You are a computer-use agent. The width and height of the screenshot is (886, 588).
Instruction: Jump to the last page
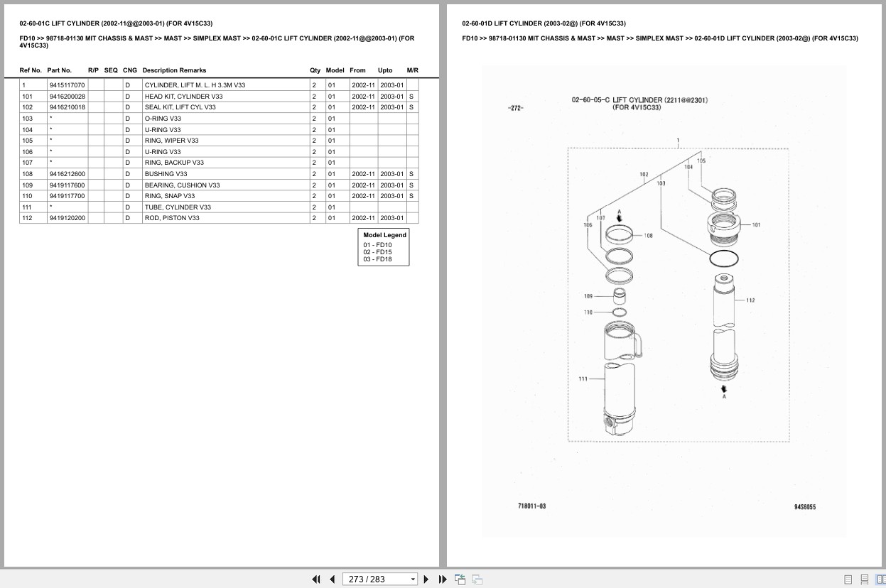coord(443,579)
